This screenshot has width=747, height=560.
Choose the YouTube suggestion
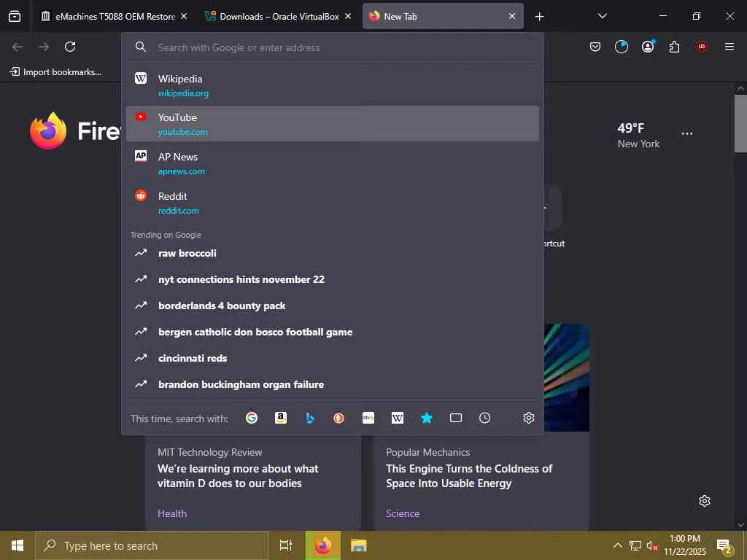click(333, 123)
